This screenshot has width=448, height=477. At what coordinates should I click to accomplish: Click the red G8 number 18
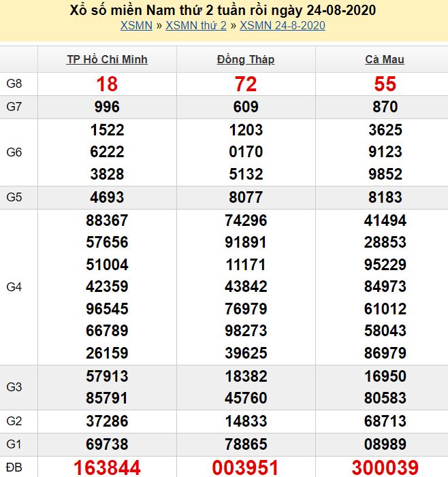click(x=107, y=84)
